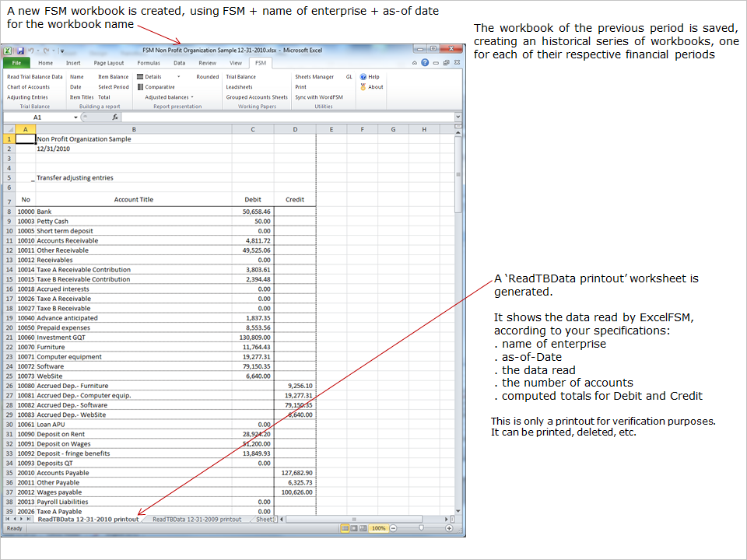The height and width of the screenshot is (560, 747).
Task: Click the Details icon in Report presentation
Action: pyautogui.click(x=140, y=77)
